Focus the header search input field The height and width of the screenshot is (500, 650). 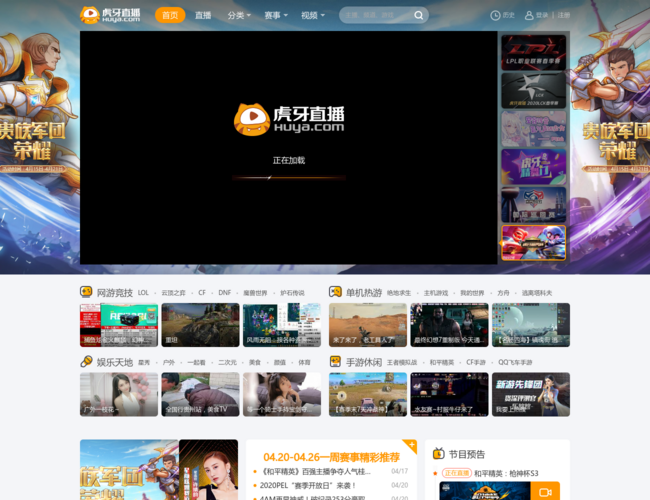pos(376,15)
